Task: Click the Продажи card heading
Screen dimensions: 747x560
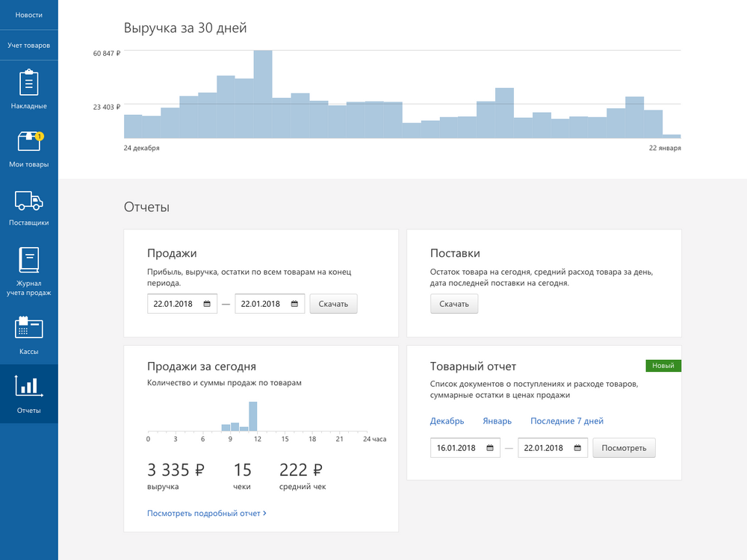Action: pyautogui.click(x=172, y=253)
